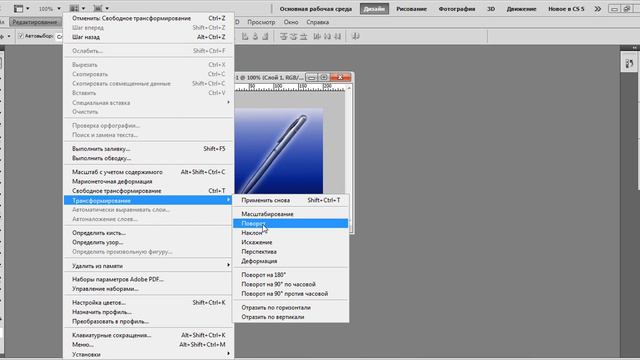Image resolution: width=640 pixels, height=360 pixels.
Task: Click the Auto-Align Layers icon in the options bar
Action: [x=356, y=36]
